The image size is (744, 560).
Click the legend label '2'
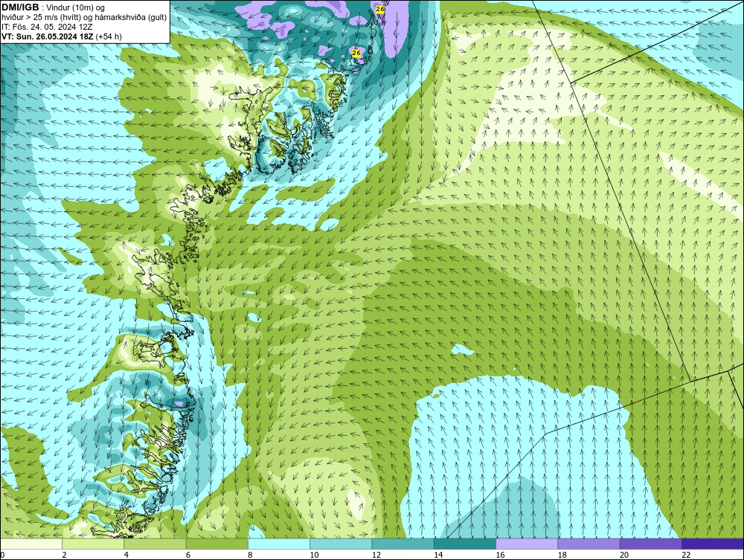(x=64, y=556)
